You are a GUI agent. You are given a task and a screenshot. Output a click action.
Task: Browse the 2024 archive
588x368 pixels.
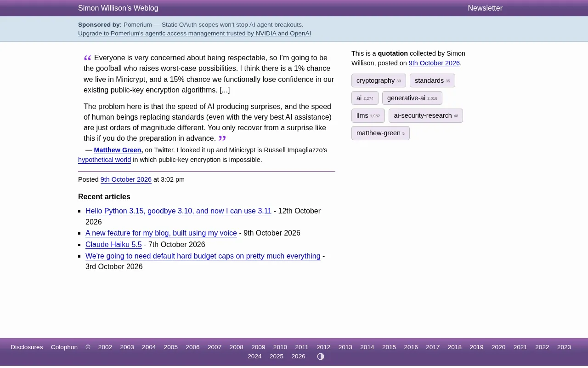coord(254,356)
